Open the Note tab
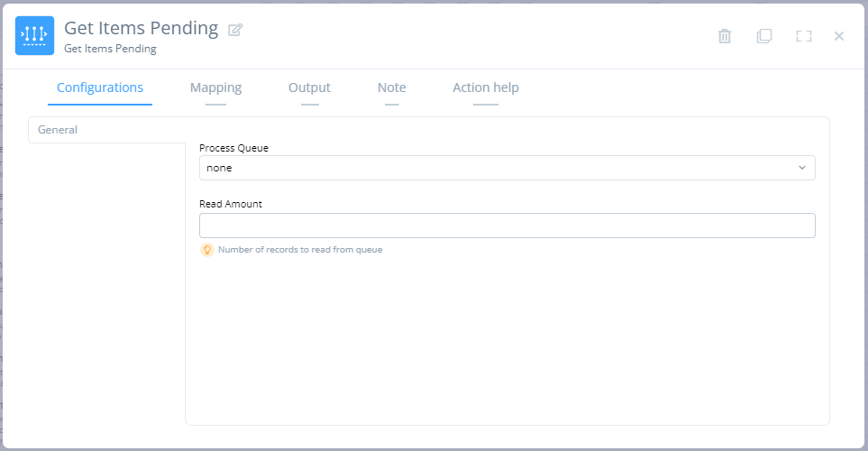This screenshot has width=868, height=451. (x=391, y=87)
